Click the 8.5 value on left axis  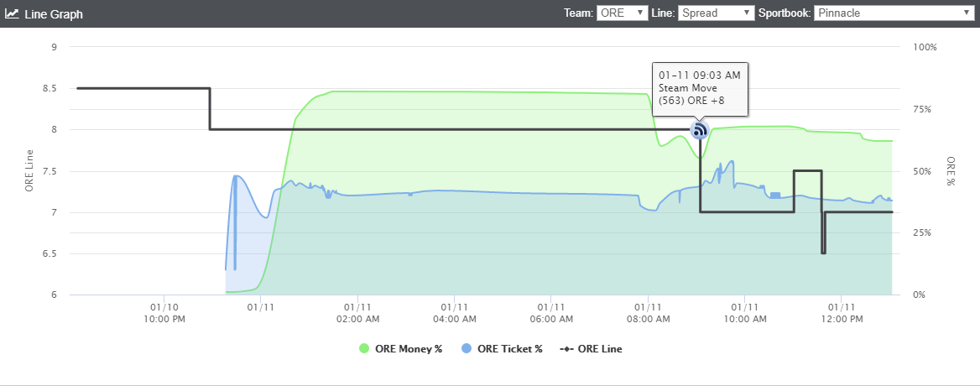click(48, 88)
